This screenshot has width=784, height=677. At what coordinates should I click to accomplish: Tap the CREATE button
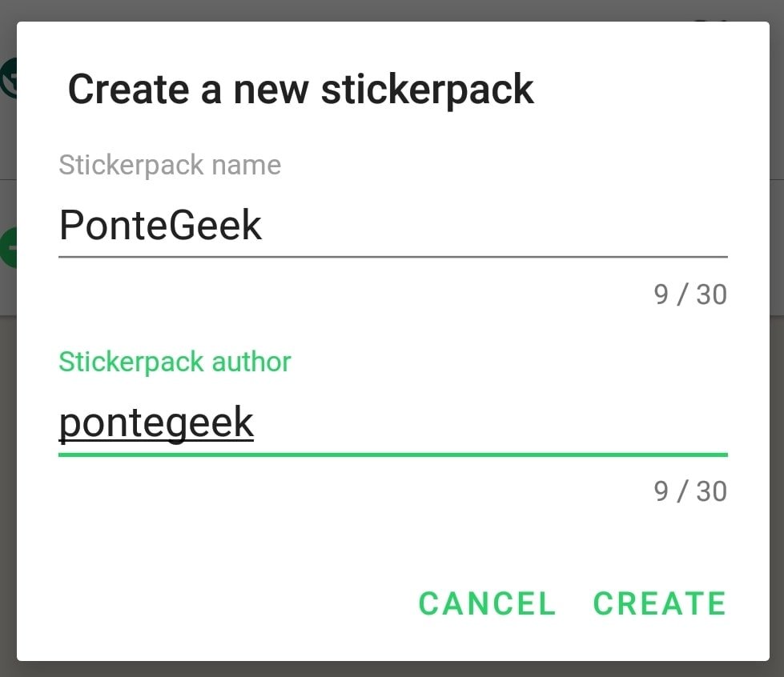coord(660,603)
